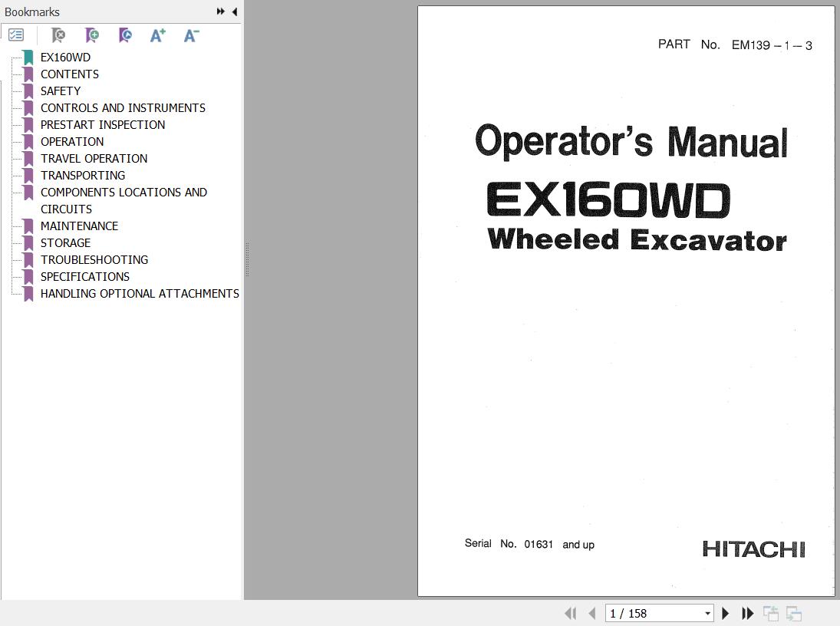Click the panel splitter handle

247,259
